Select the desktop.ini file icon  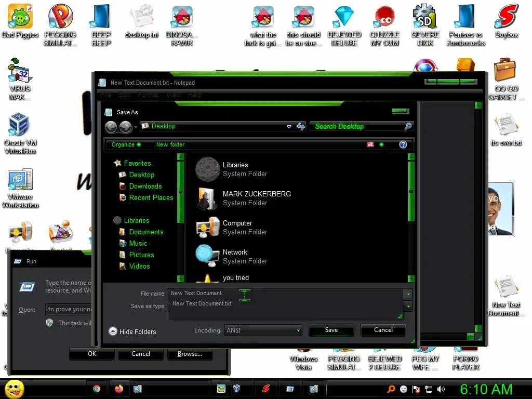(x=141, y=20)
